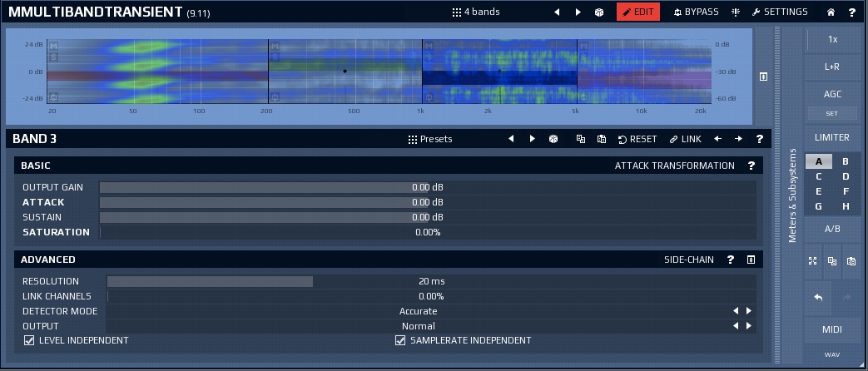Image resolution: width=868 pixels, height=371 pixels.
Task: Select band 2 control point in graph
Action: 345,71
